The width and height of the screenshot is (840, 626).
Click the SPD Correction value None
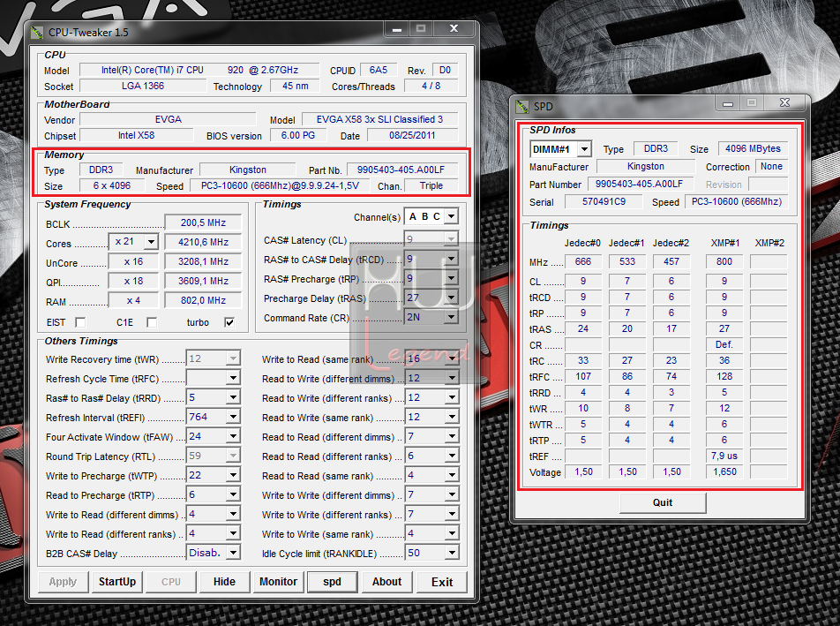tap(771, 167)
